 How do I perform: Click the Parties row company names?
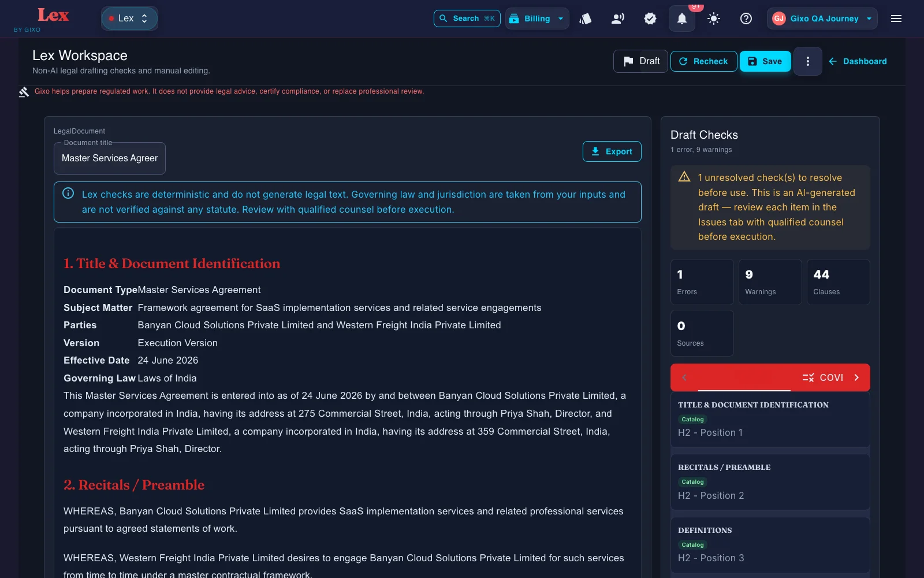click(x=319, y=325)
